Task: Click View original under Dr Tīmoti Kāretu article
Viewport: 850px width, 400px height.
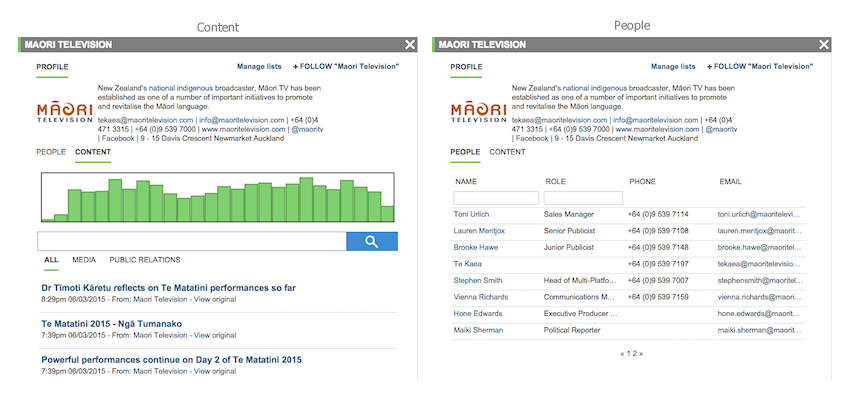Action: pyautogui.click(x=215, y=299)
